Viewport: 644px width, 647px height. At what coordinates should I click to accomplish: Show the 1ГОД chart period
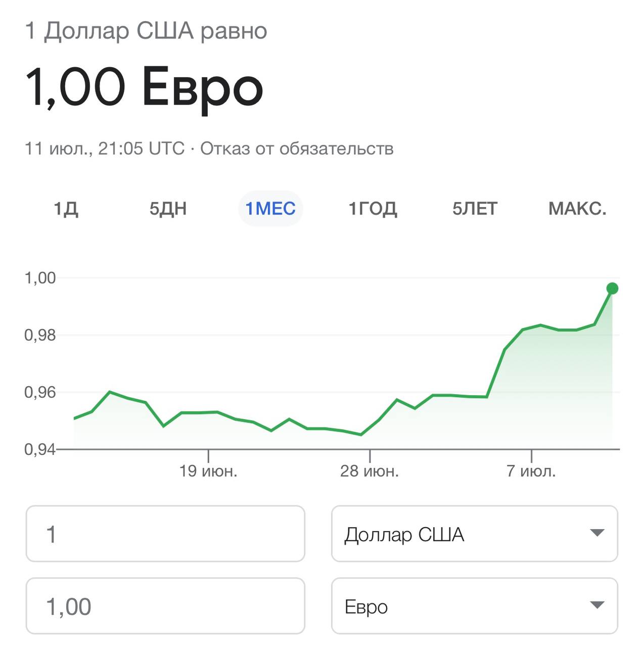pos(373,209)
